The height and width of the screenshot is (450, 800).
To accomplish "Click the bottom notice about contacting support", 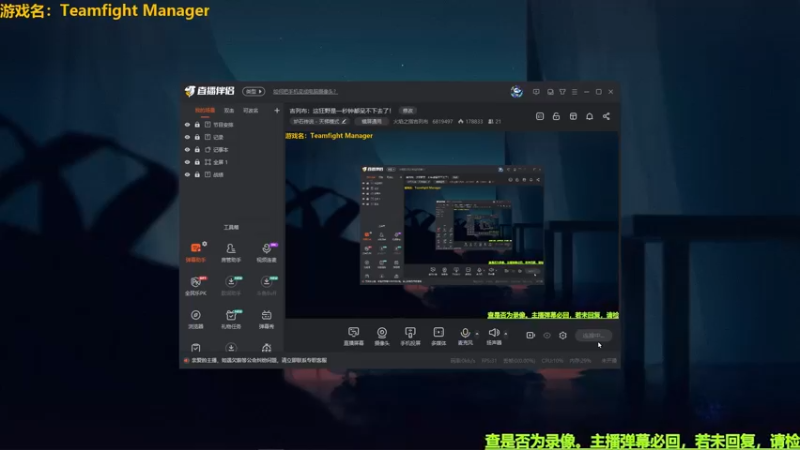I will 259,360.
